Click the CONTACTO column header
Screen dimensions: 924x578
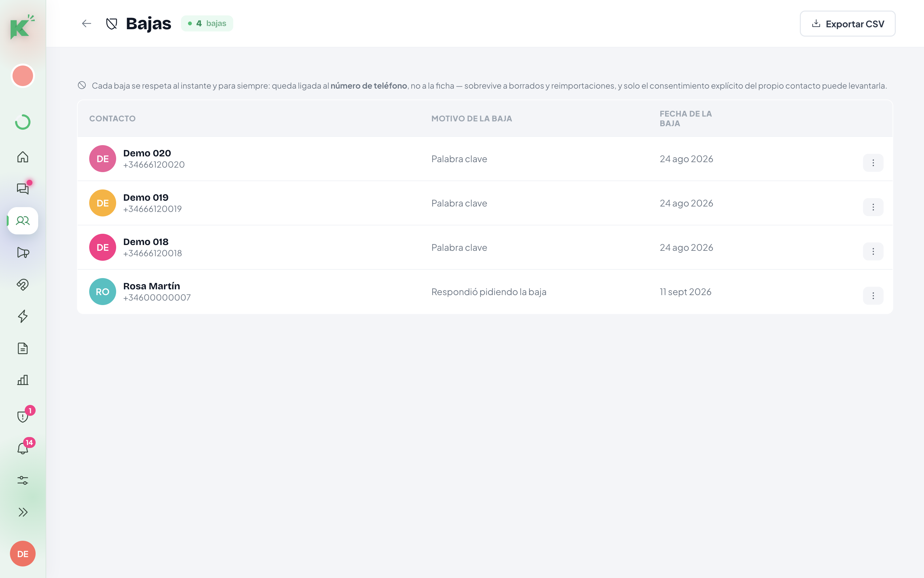tap(112, 118)
